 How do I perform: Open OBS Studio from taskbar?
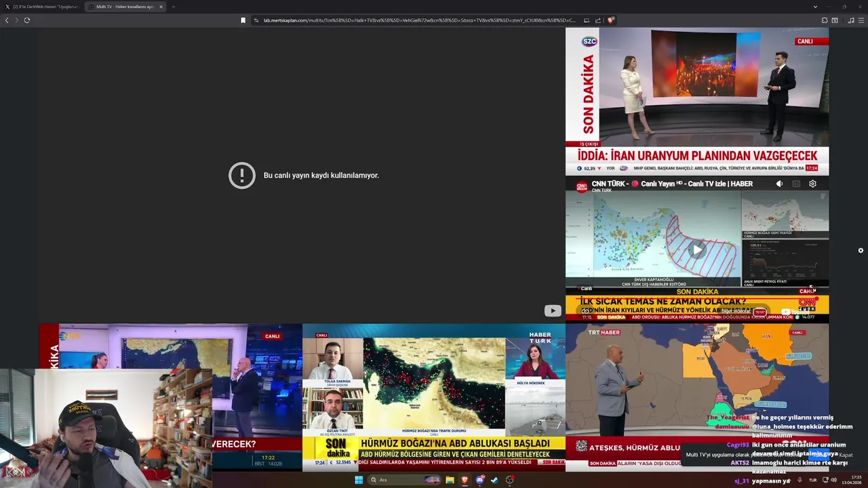(x=509, y=480)
